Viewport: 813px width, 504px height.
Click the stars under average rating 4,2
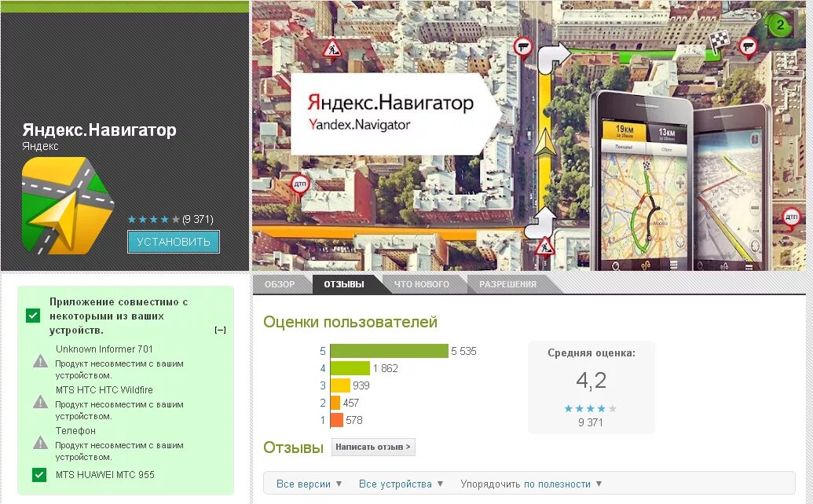[x=590, y=408]
